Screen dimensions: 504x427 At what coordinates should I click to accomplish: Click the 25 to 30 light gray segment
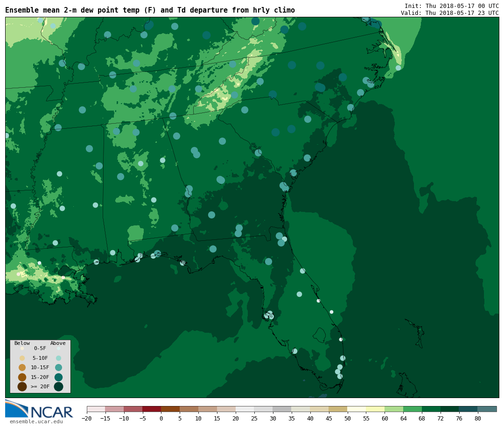tap(264, 409)
